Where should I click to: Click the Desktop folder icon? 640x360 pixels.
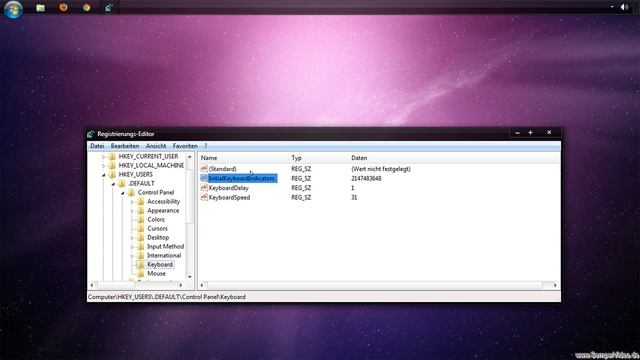pos(141,237)
